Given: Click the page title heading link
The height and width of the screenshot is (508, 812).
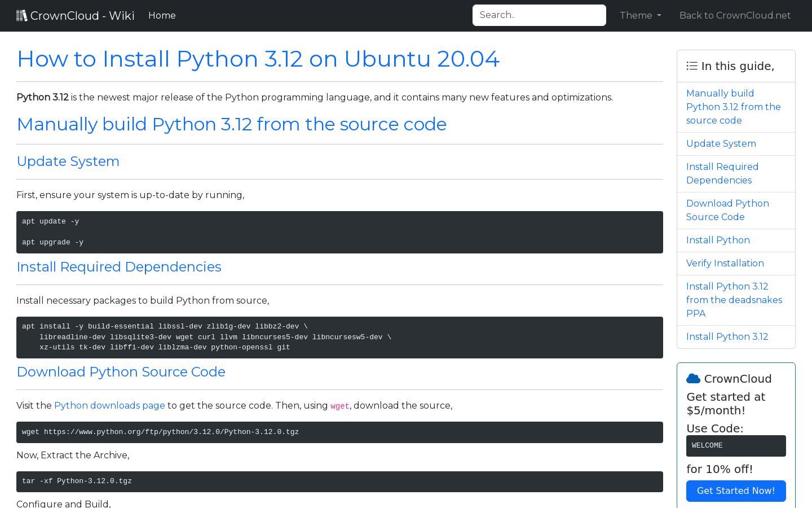Looking at the screenshot, I should pos(258,59).
